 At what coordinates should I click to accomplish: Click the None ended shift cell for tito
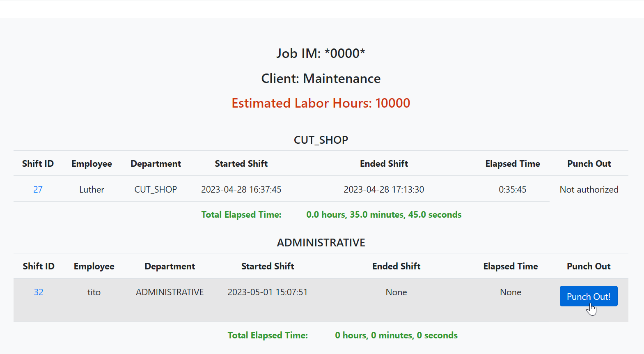(396, 292)
